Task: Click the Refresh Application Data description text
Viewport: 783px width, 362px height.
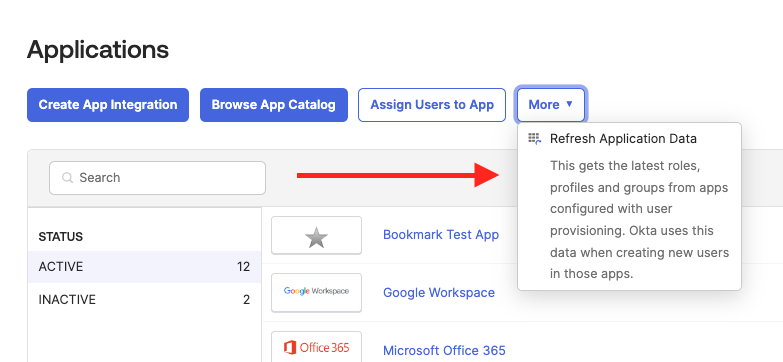Action: 639,220
